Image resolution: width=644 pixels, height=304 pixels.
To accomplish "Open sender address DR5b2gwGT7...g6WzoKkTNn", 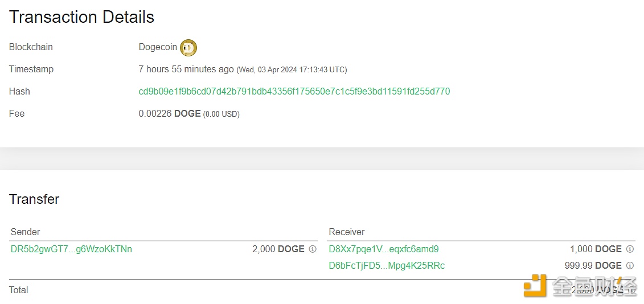I will (x=71, y=249).
